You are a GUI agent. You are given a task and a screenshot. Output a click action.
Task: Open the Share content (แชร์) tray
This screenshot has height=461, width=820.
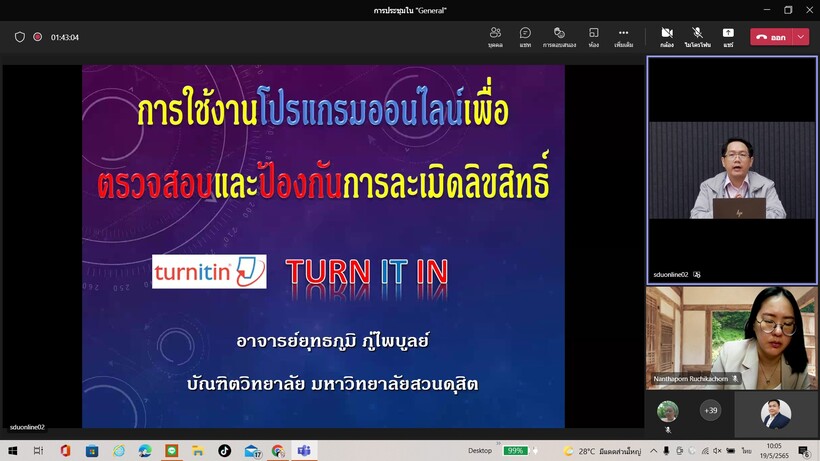728,37
